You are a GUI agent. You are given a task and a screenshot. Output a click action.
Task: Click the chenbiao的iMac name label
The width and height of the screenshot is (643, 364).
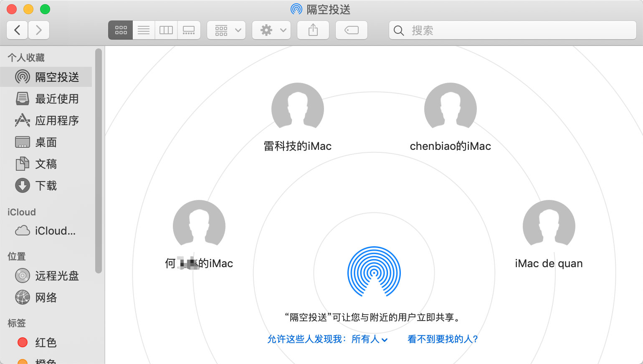[451, 146]
